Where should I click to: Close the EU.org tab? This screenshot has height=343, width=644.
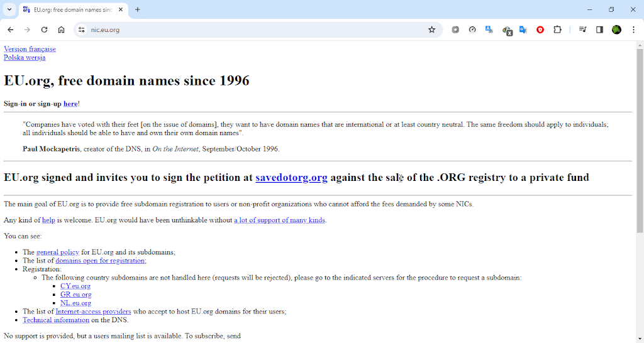(121, 9)
